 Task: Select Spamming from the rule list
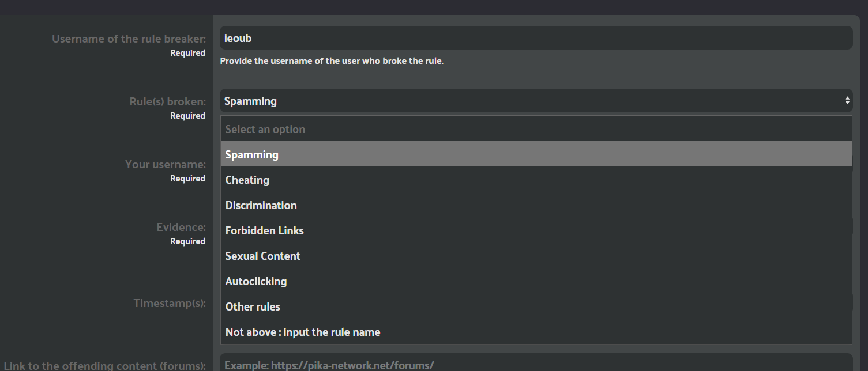click(536, 155)
